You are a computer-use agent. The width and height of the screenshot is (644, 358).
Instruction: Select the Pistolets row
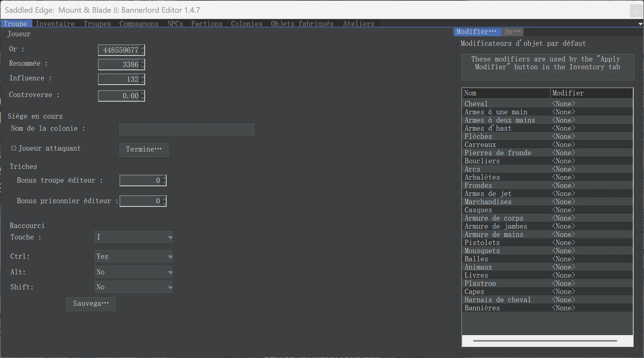[548, 243]
